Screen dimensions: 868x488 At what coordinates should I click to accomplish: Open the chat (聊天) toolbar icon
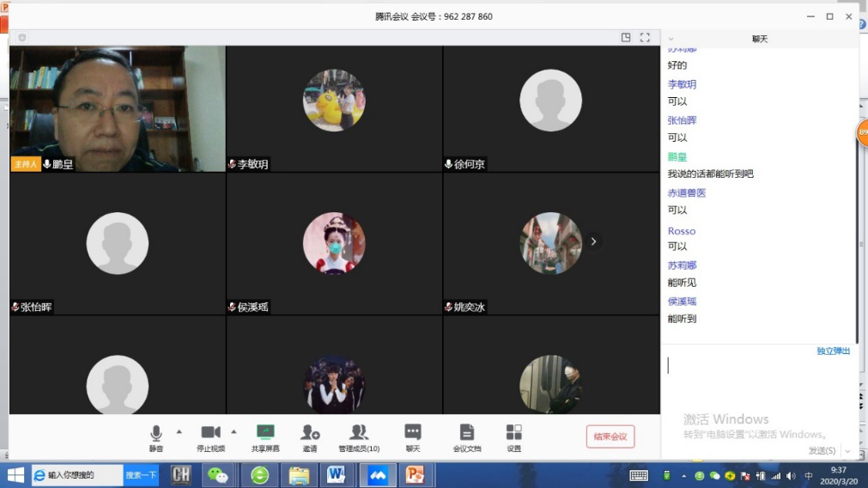413,436
